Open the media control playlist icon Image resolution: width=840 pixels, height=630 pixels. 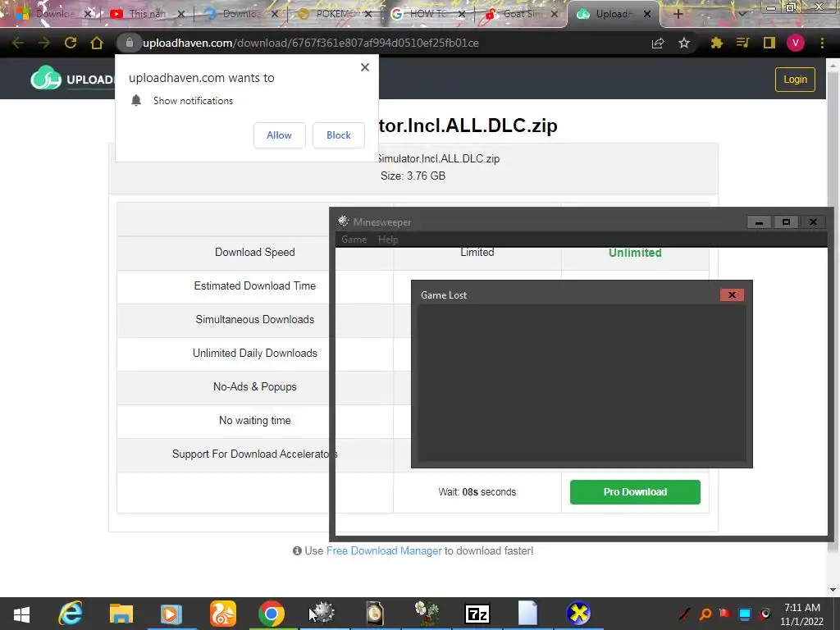pyautogui.click(x=742, y=43)
